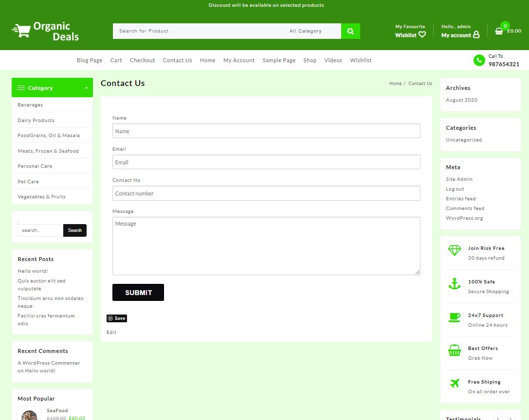Open the shopping basket cart icon
Screen dimensions: 529x420
[x=499, y=31]
